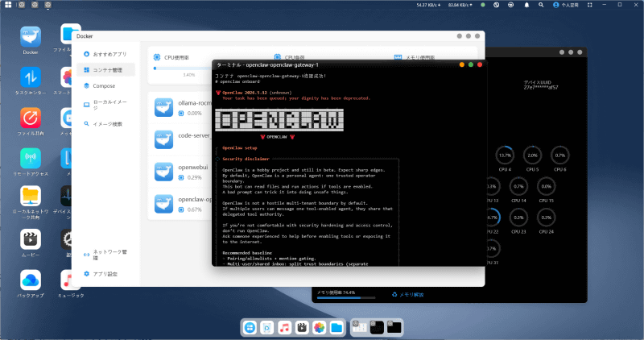
Task: Click the sync icon beside the bell
Action: pyautogui.click(x=510, y=5)
